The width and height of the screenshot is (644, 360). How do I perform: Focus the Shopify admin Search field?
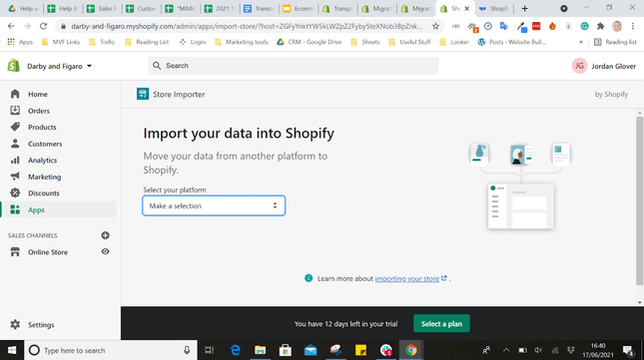294,66
